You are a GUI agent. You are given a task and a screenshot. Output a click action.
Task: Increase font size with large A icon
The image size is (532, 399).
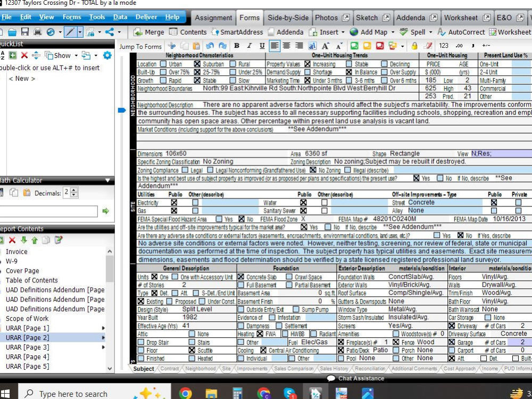[x=325, y=46]
